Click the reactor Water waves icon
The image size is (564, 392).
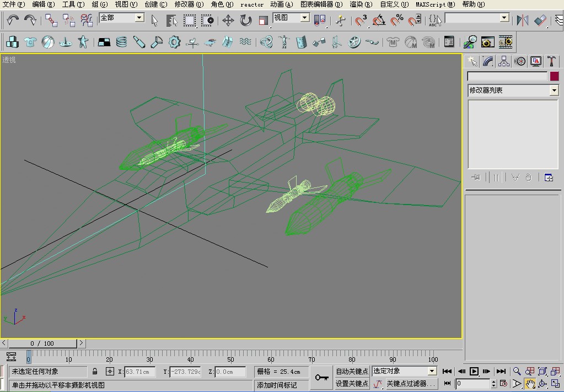[x=245, y=42]
